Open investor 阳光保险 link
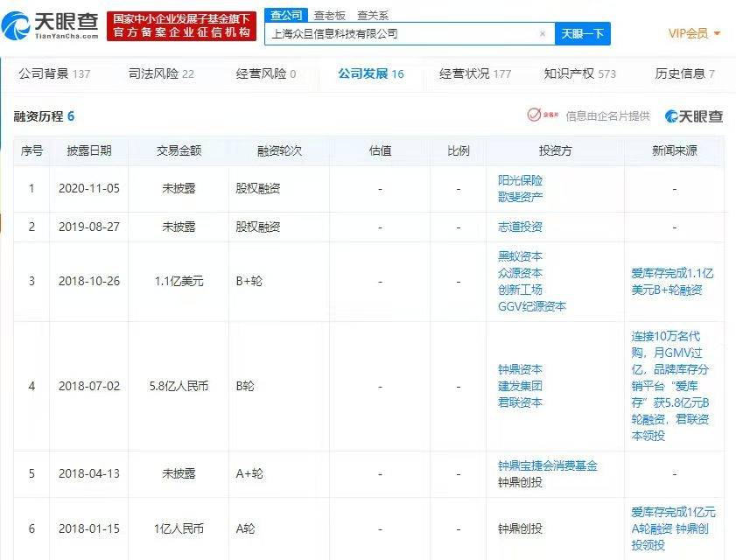736x560 pixels. pyautogui.click(x=520, y=180)
